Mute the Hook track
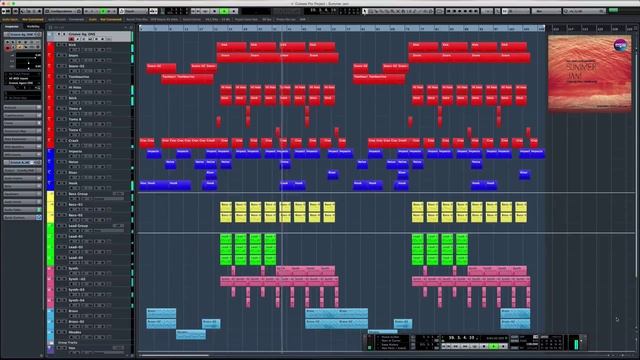 pos(59,183)
